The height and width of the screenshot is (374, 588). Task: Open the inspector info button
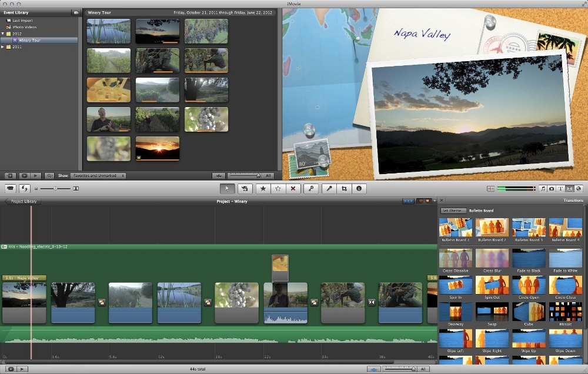[x=359, y=188]
